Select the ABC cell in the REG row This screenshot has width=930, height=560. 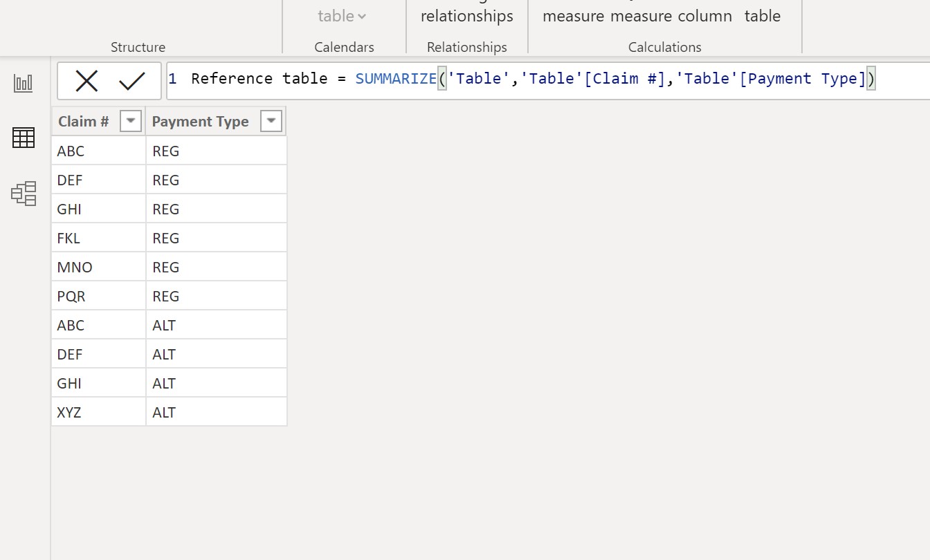coord(98,151)
